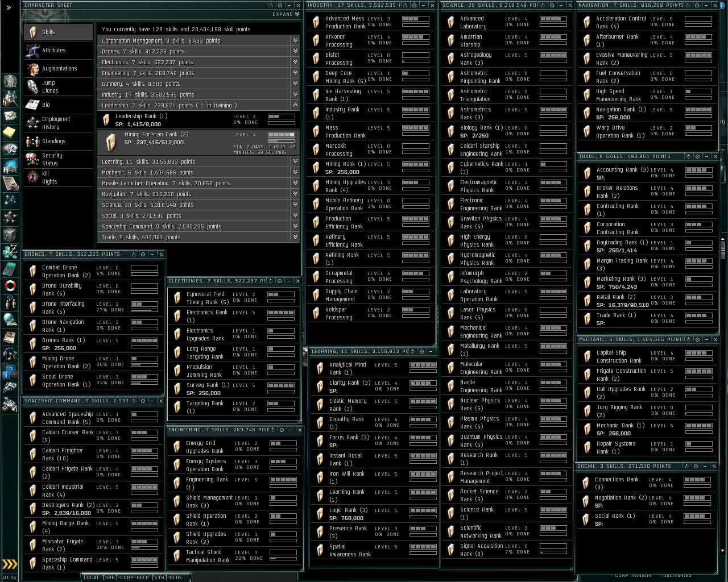
Task: Click the Acceleration Control skill book icon
Action: click(x=588, y=22)
